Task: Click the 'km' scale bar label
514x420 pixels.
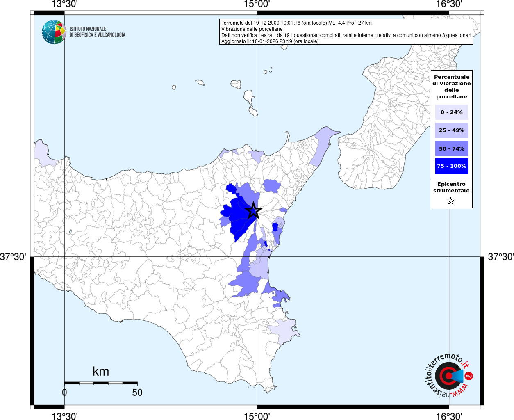Action: click(x=101, y=372)
